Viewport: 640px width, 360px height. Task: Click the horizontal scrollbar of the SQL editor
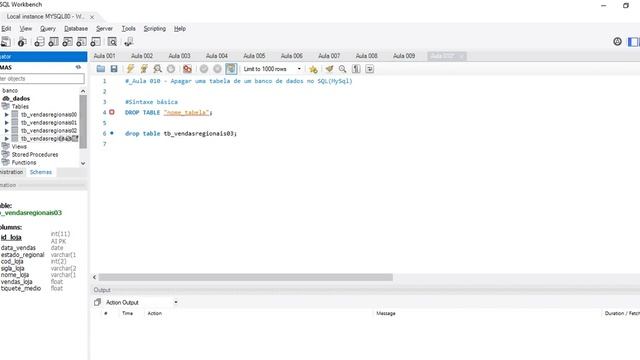246,278
